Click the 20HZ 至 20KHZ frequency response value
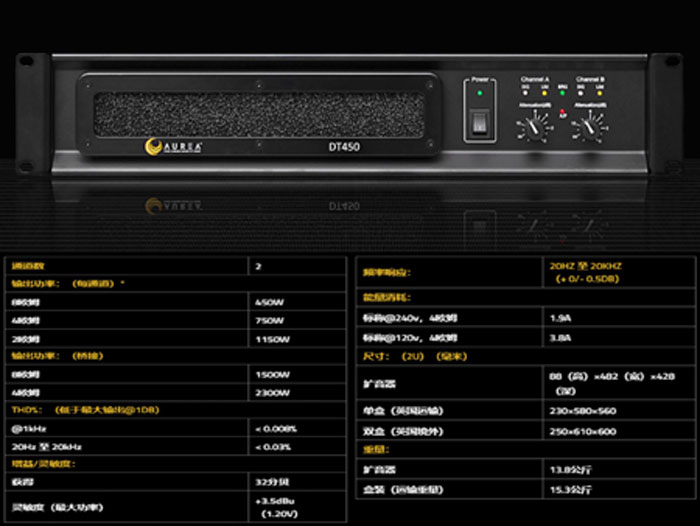Image resolution: width=700 pixels, height=526 pixels. click(585, 272)
